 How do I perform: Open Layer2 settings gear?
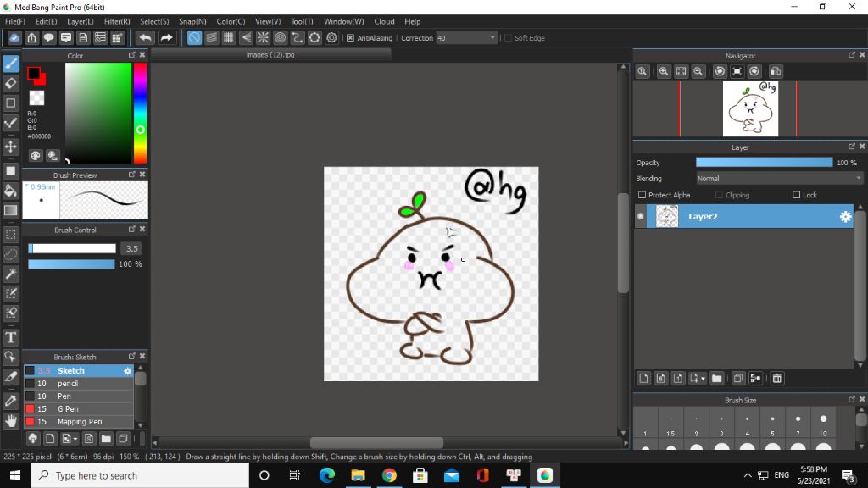tap(845, 216)
